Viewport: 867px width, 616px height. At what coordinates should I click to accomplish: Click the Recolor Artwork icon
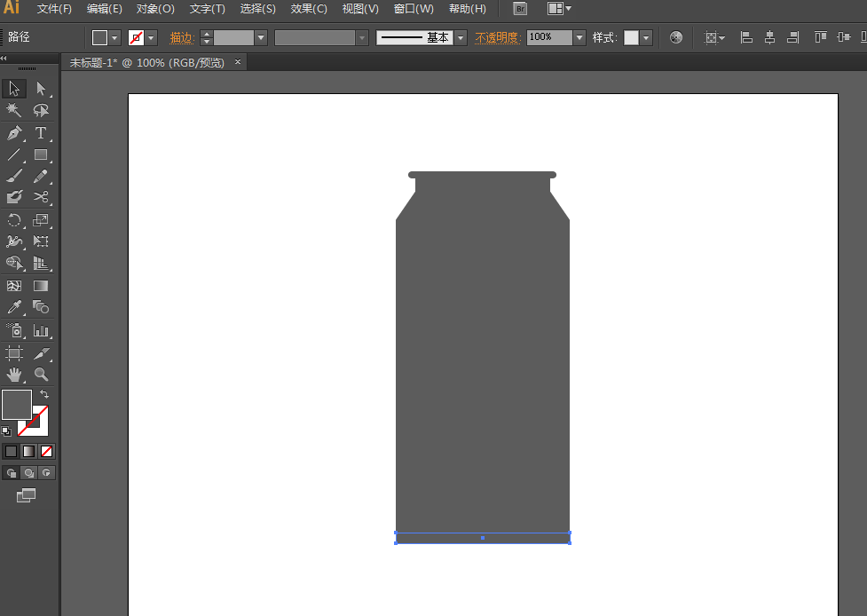coord(675,37)
